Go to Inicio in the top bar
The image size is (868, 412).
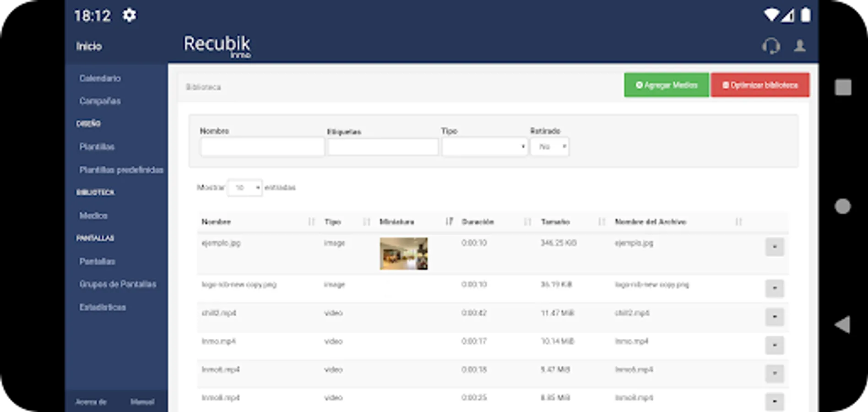89,46
